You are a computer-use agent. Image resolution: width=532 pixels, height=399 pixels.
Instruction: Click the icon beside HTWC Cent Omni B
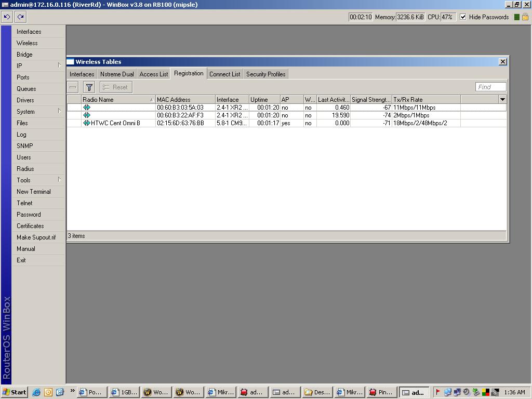tap(87, 123)
